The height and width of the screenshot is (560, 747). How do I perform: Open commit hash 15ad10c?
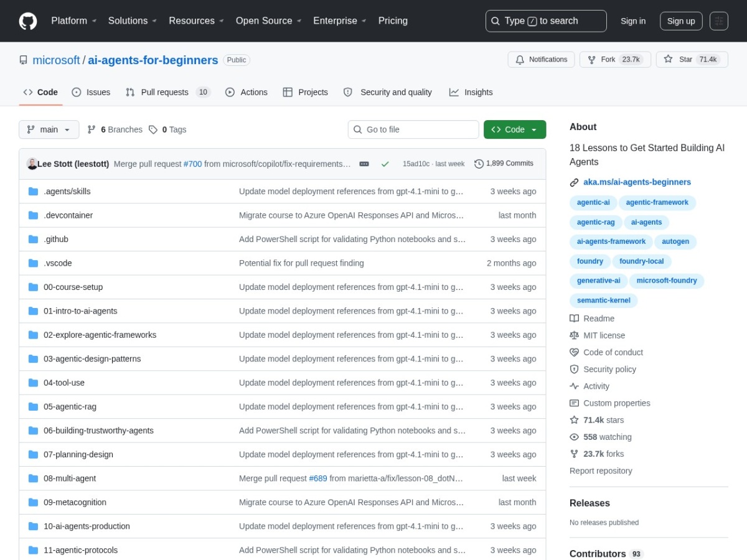point(415,164)
